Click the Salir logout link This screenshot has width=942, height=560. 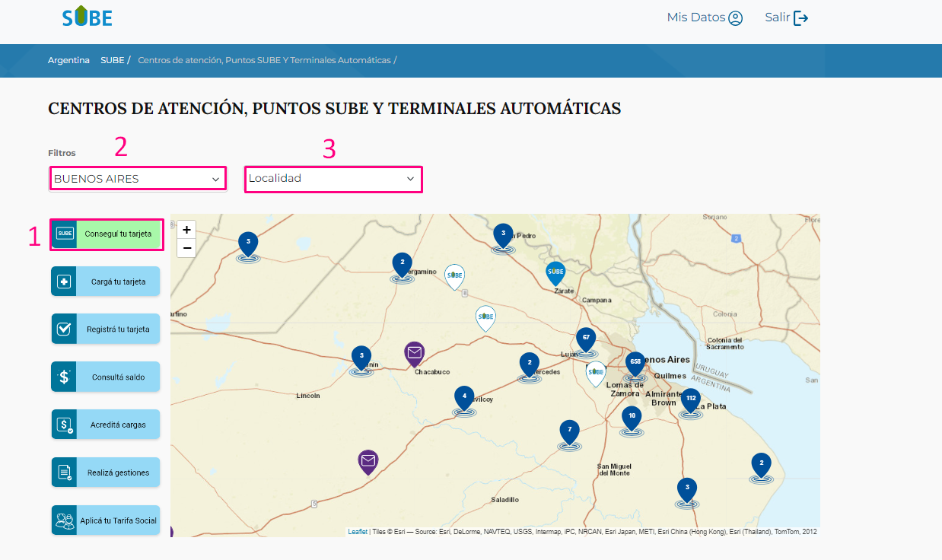coord(787,17)
